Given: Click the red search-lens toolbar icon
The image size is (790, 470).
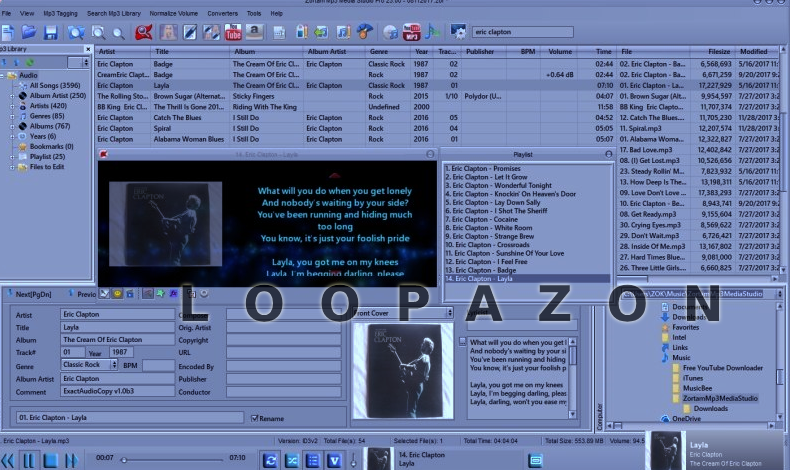Looking at the screenshot, I should (x=144, y=32).
